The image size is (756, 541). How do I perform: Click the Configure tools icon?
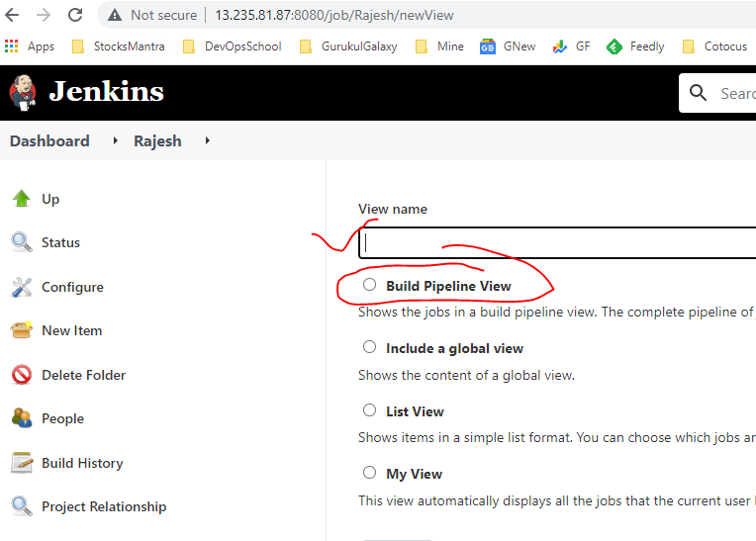[22, 287]
